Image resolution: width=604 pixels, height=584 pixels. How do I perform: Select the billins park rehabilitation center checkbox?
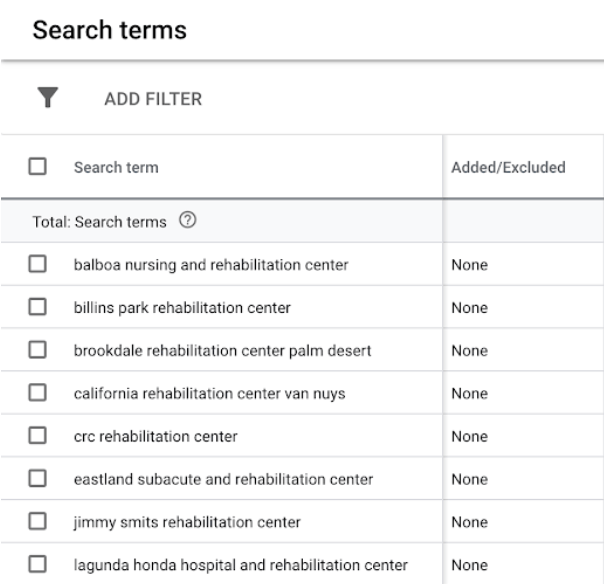pyautogui.click(x=38, y=308)
